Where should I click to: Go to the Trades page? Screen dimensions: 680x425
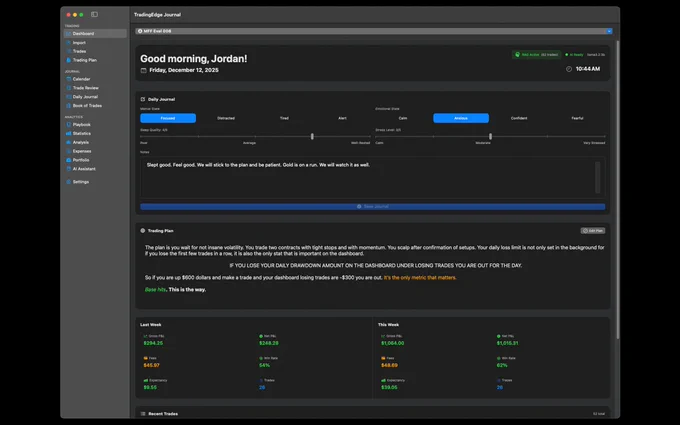point(95,51)
